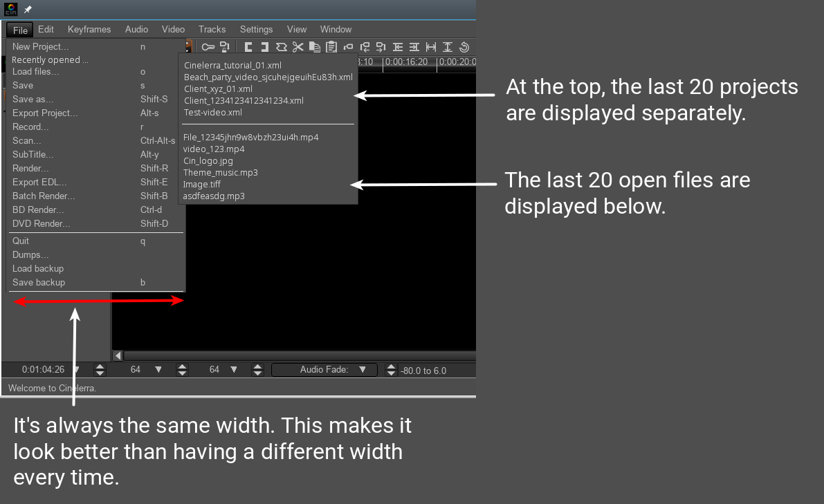
Task: Open the Keyframes menu
Action: (x=89, y=29)
